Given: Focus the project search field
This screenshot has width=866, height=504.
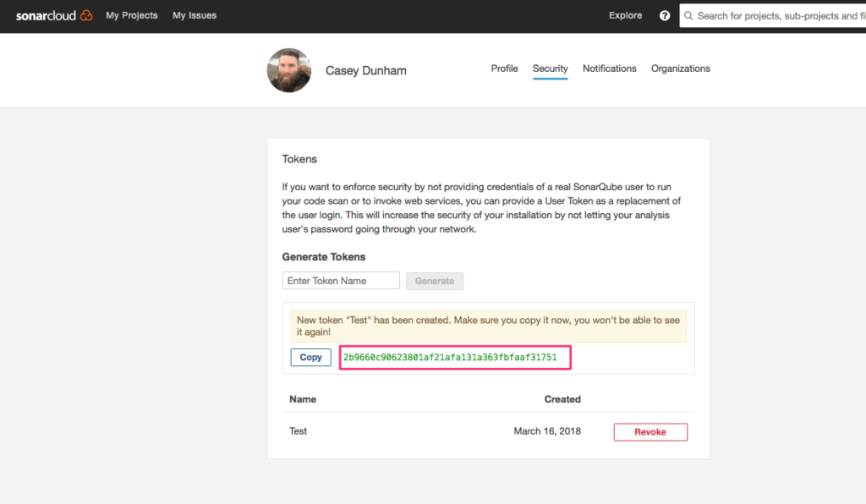Looking at the screenshot, I should point(773,16).
